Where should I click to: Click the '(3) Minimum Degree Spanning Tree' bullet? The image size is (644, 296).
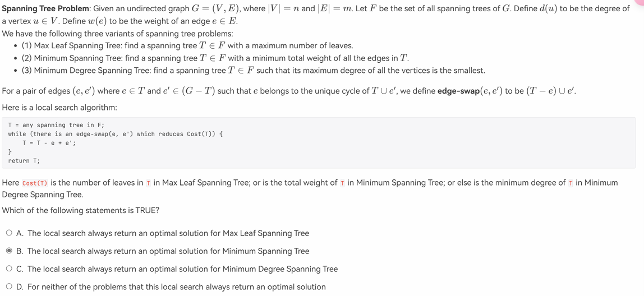(254, 70)
